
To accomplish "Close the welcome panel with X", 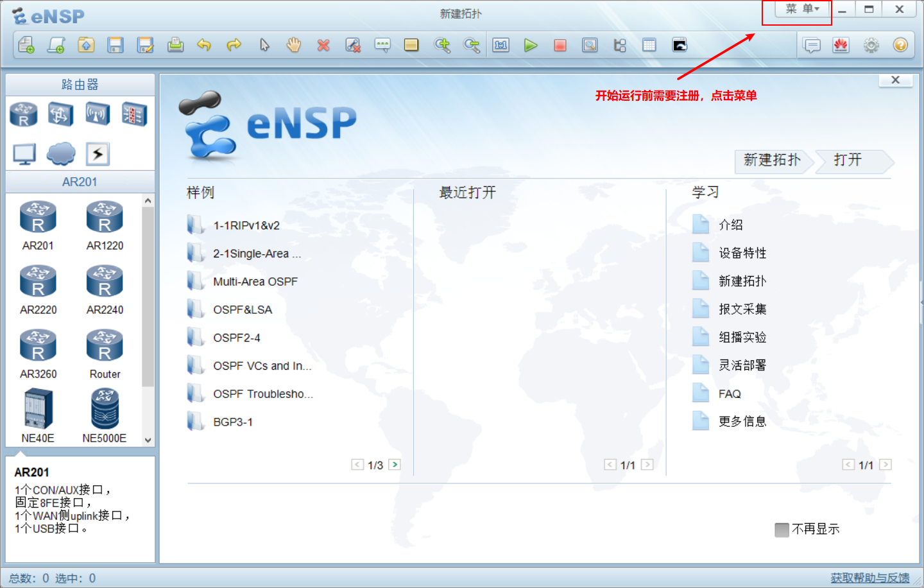I will 896,80.
